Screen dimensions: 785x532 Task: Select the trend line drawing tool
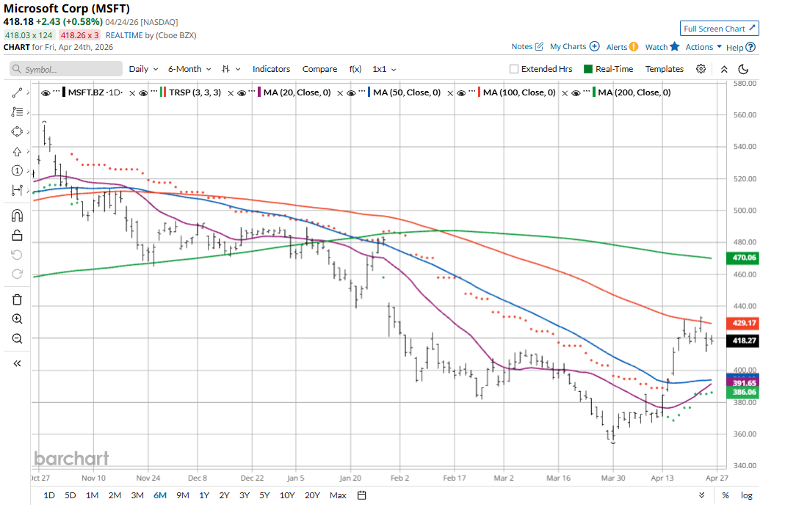pos(18,92)
